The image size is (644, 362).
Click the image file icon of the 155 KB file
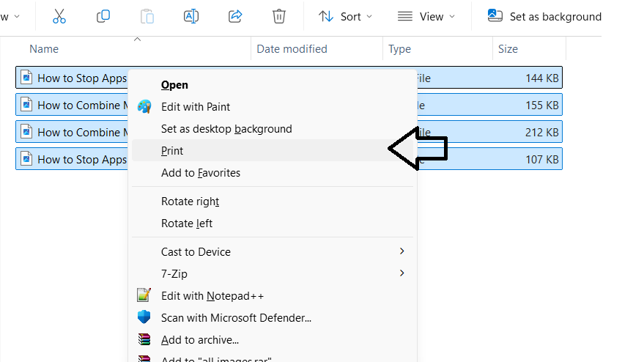[26, 104]
